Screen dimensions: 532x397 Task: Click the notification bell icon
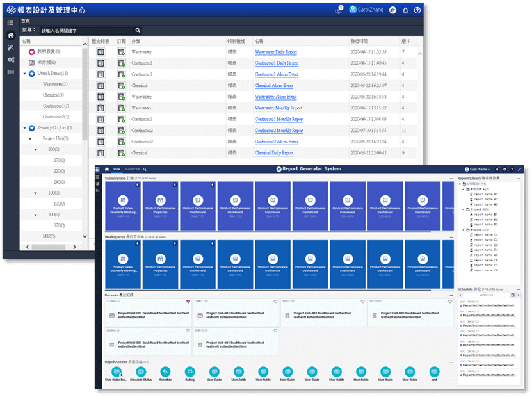[405, 11]
